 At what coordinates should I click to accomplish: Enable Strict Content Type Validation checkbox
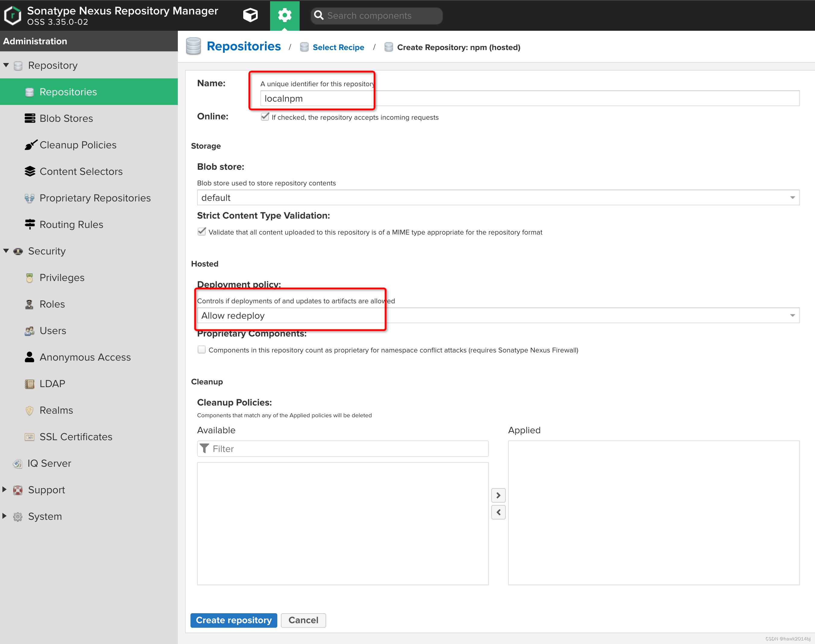pyautogui.click(x=201, y=231)
